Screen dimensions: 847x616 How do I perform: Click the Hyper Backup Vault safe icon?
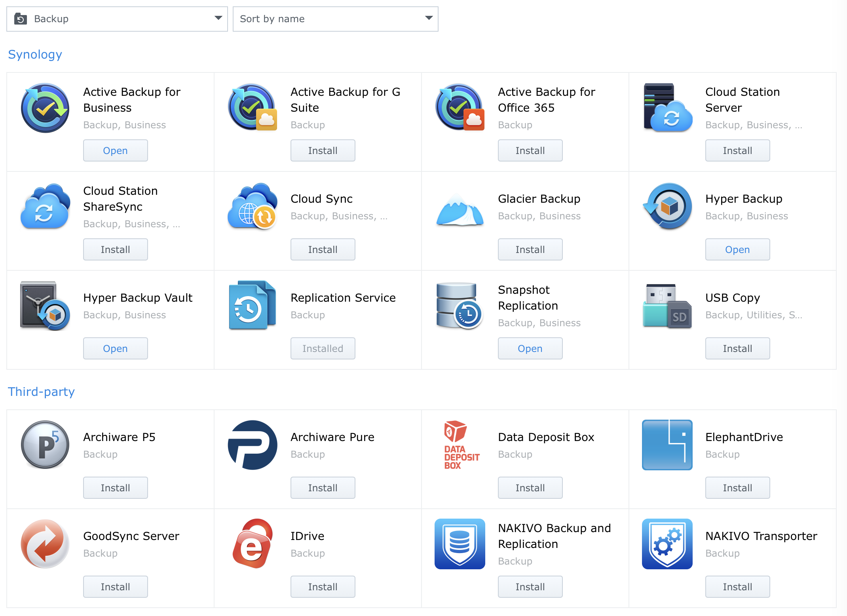(45, 306)
